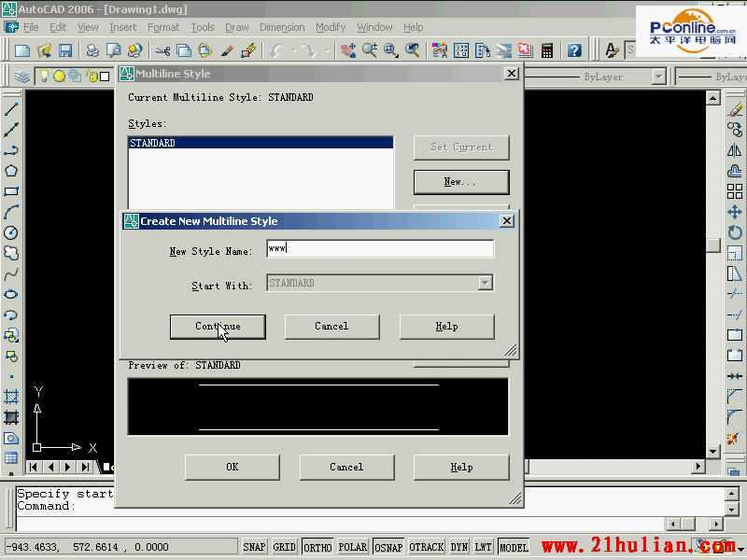Toggle POLAR tracking in status bar
The height and width of the screenshot is (560, 747).
pos(353,547)
